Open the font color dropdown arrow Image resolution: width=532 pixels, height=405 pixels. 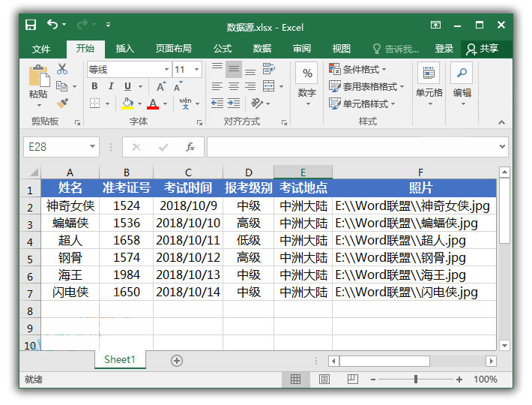pyautogui.click(x=166, y=104)
